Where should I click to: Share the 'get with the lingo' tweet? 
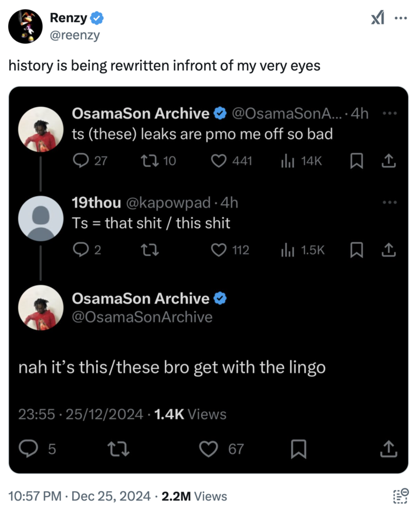[x=387, y=450]
